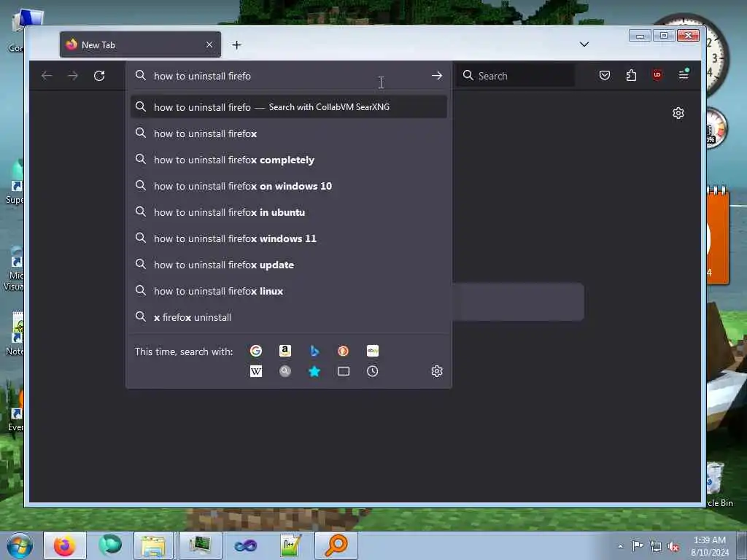
Task: Go back one page
Action: click(47, 76)
